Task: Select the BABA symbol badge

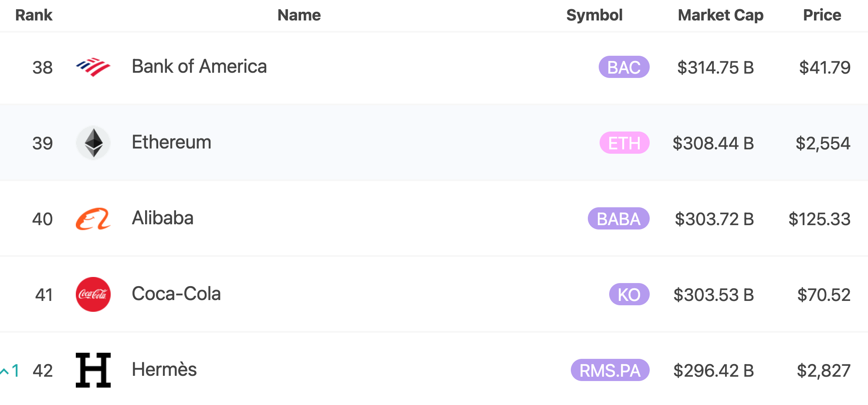Action: (619, 219)
